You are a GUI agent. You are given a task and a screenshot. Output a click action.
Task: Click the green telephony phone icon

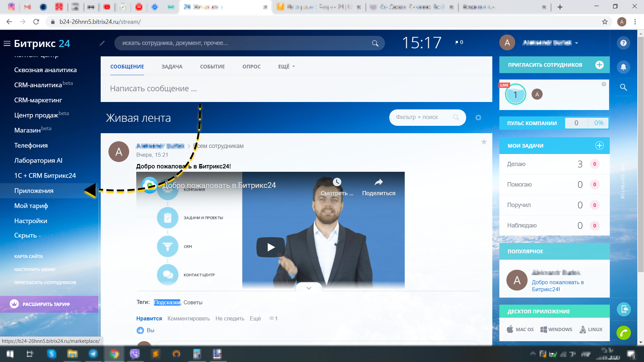[624, 333]
